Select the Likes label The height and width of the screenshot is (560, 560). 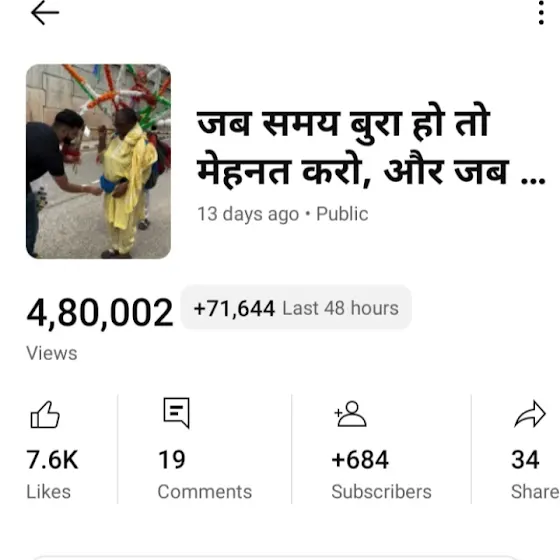point(49,492)
